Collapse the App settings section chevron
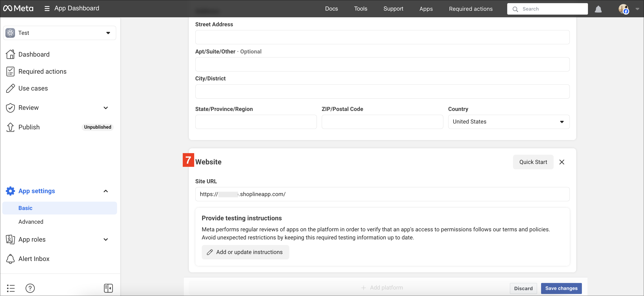 [106, 191]
